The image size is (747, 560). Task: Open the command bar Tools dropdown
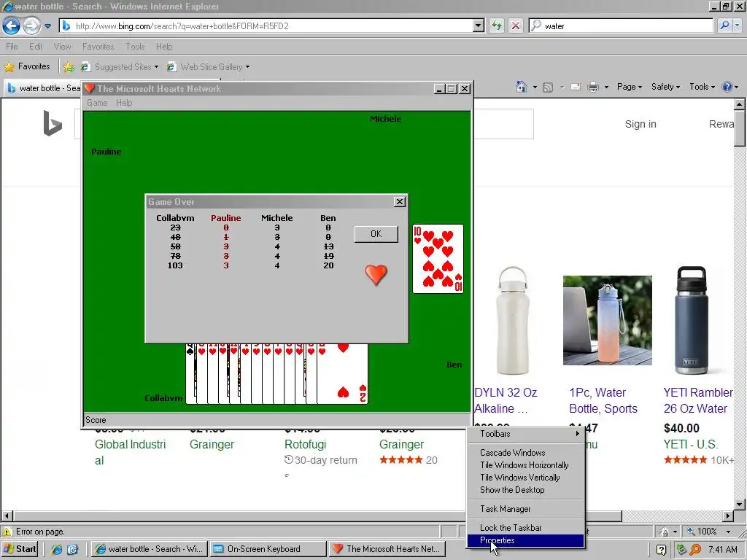[x=703, y=87]
